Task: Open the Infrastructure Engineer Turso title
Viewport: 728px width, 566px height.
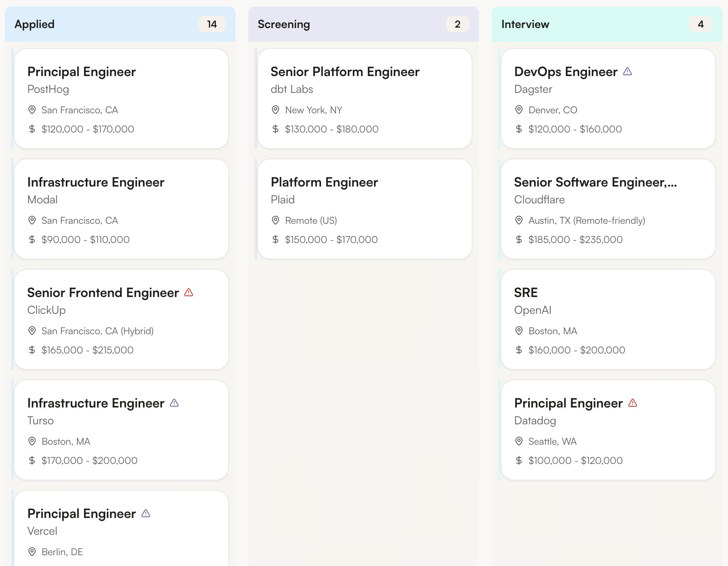Action: (96, 403)
